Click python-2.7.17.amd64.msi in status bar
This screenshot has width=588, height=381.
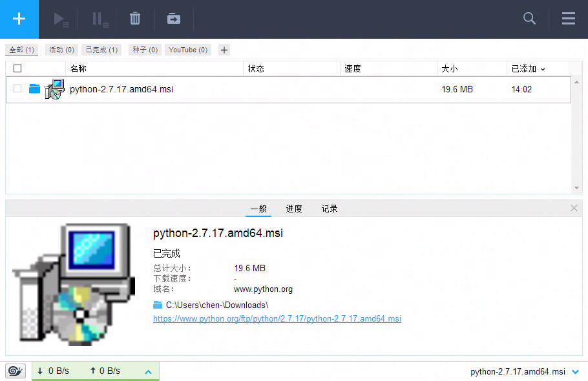[x=518, y=371]
